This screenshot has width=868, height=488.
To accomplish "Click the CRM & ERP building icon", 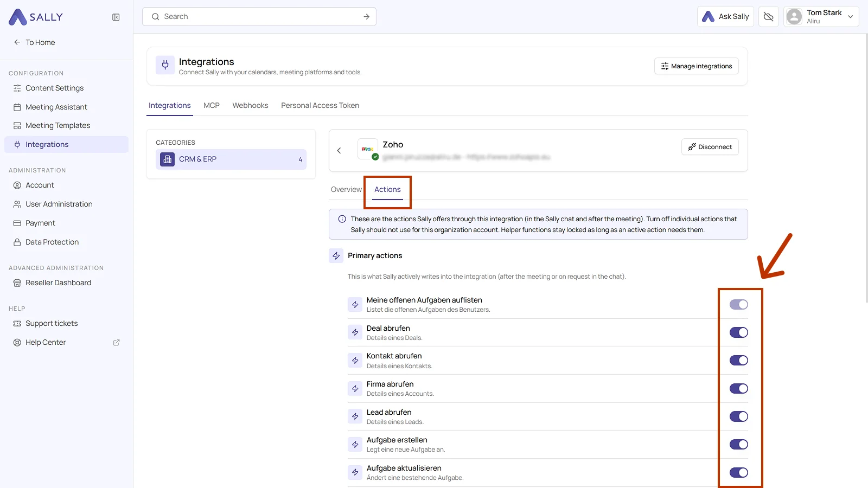I will pos(168,159).
